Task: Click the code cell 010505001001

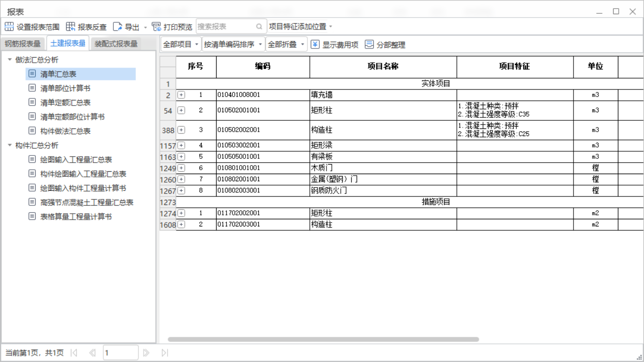Action: click(263, 157)
